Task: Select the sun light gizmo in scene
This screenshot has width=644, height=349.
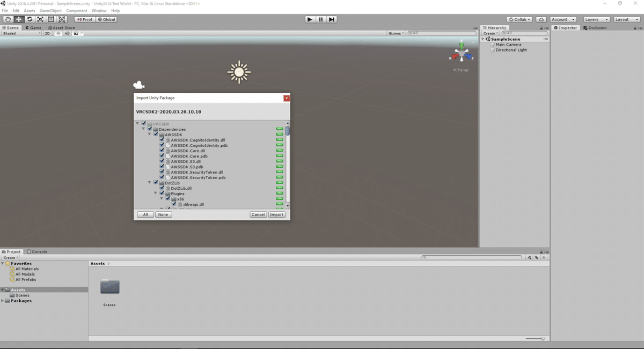Action: pyautogui.click(x=239, y=72)
